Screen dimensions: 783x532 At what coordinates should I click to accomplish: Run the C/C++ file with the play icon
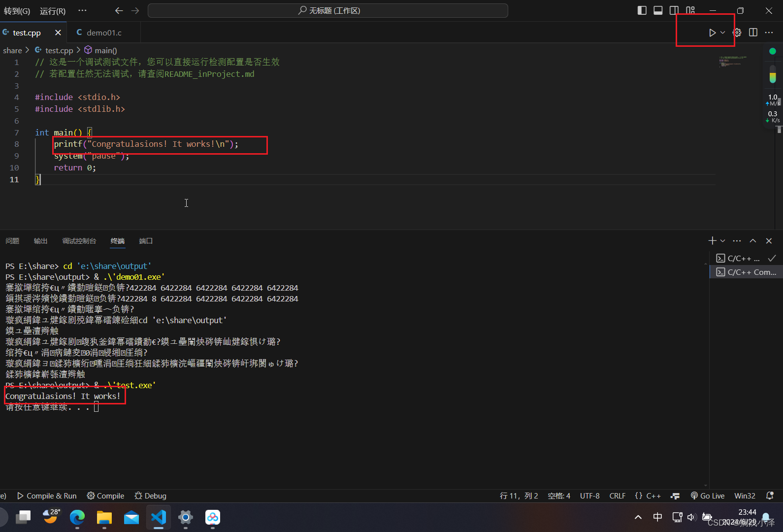click(x=712, y=33)
